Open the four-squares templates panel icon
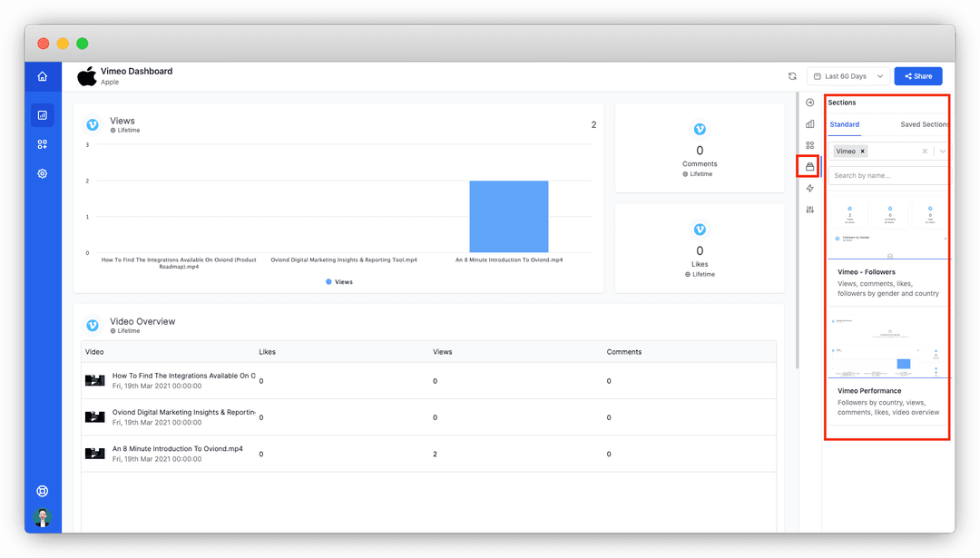The width and height of the screenshot is (980, 558). pos(810,145)
